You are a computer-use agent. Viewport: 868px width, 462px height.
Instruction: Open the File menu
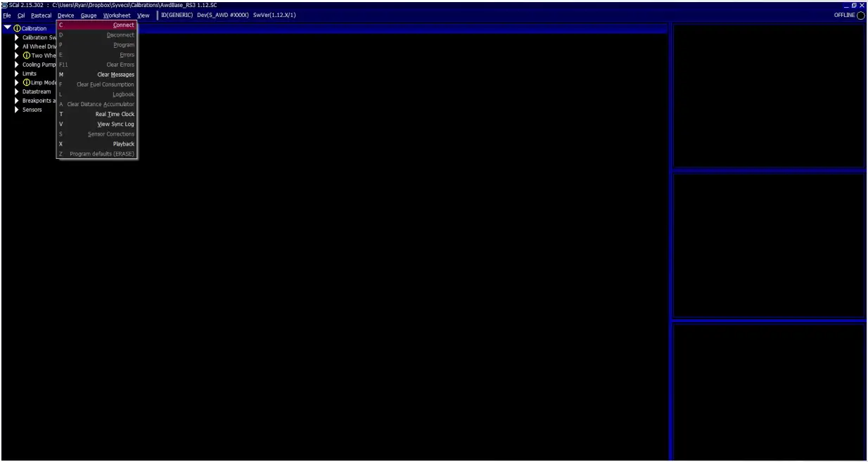(x=7, y=15)
